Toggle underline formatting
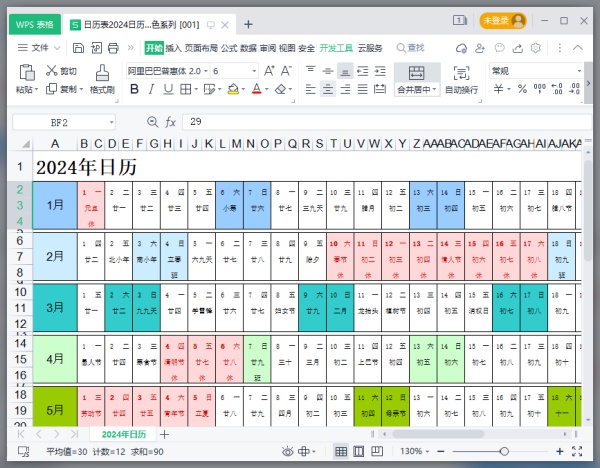The height and width of the screenshot is (468, 600). coord(168,89)
